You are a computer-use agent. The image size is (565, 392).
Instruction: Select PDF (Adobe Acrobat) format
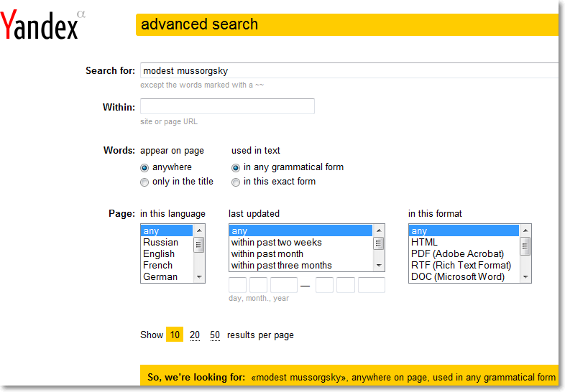pos(457,254)
